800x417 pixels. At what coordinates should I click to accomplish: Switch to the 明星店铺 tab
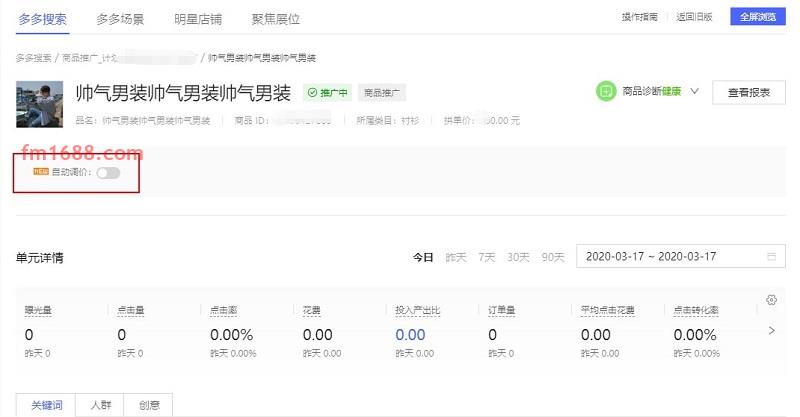pos(197,19)
